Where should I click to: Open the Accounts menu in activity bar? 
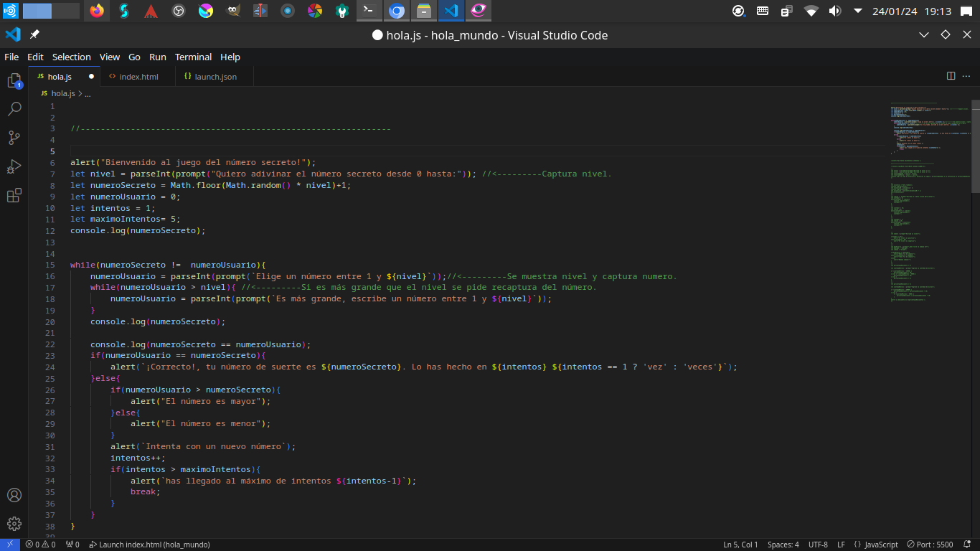point(14,495)
